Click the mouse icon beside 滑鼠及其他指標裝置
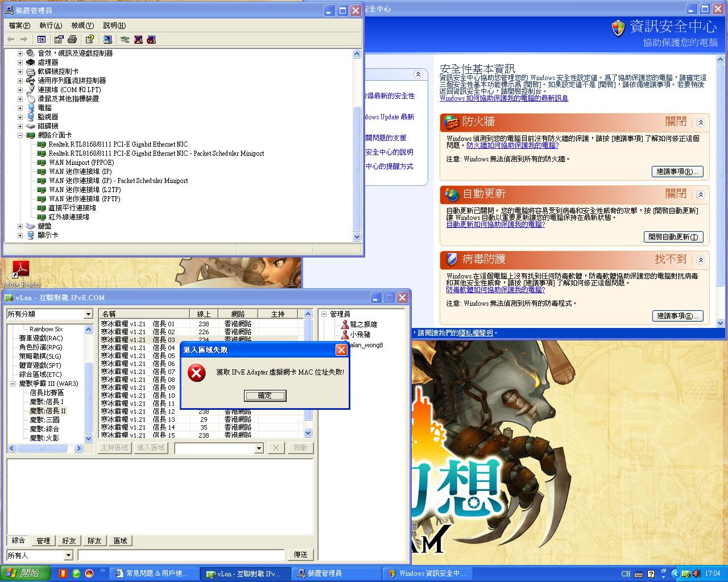728x582 pixels. click(x=31, y=98)
